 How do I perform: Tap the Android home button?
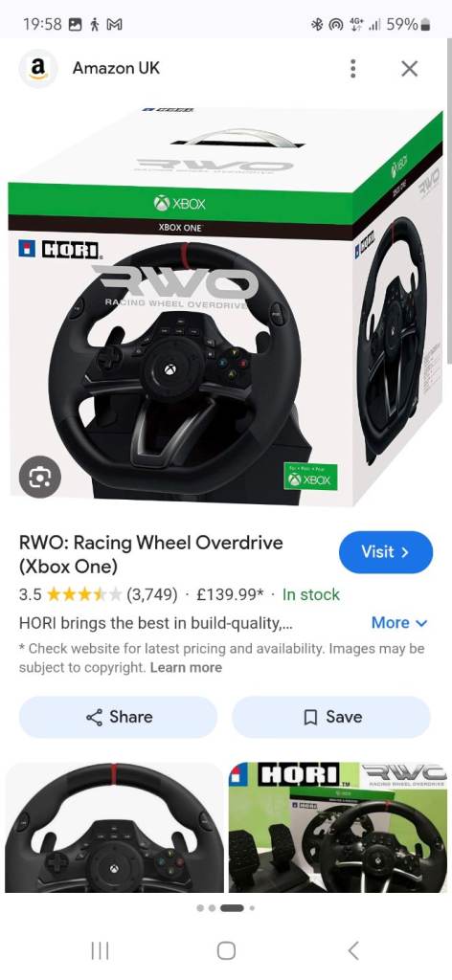pyautogui.click(x=226, y=950)
